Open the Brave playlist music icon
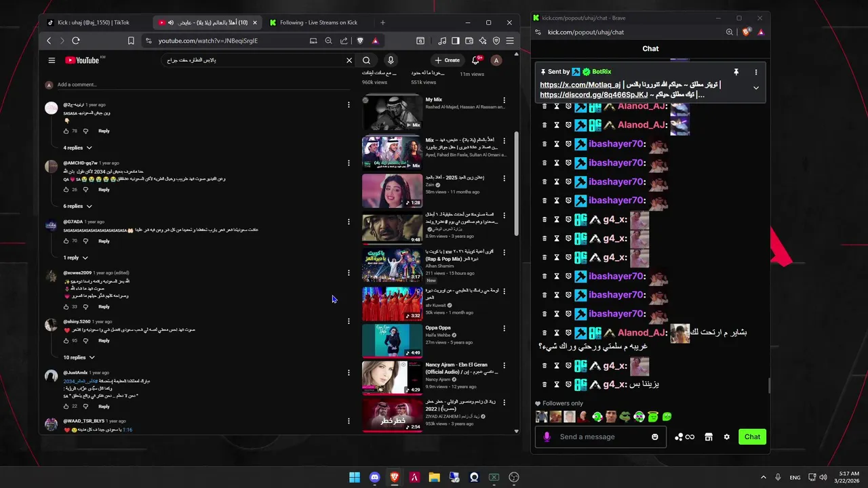Screen dimensions: 868x488 442,41
